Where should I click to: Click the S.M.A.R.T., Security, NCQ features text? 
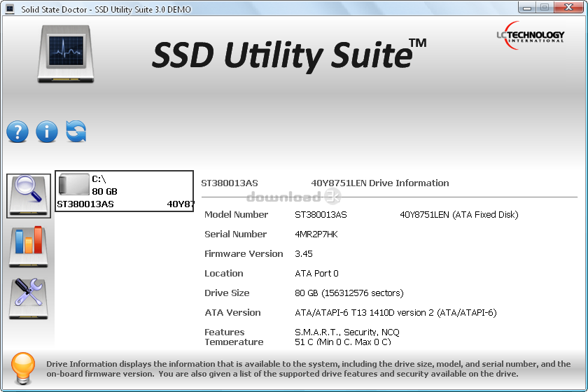tap(347, 332)
